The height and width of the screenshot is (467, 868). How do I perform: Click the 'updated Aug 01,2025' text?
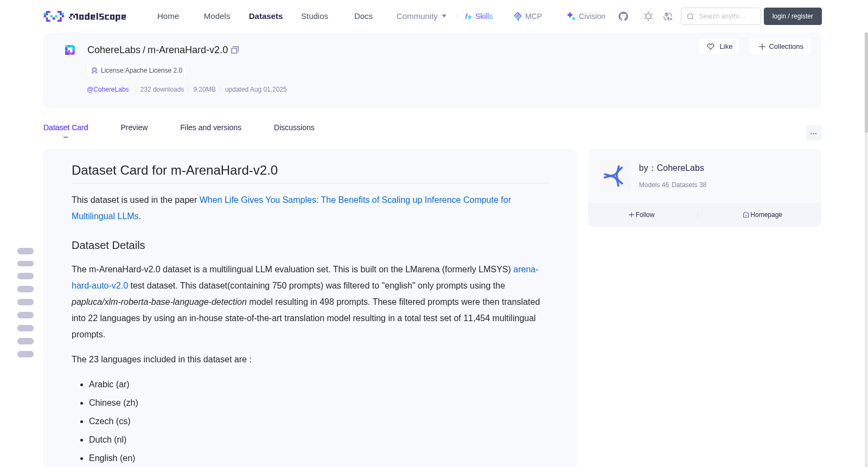click(x=256, y=89)
